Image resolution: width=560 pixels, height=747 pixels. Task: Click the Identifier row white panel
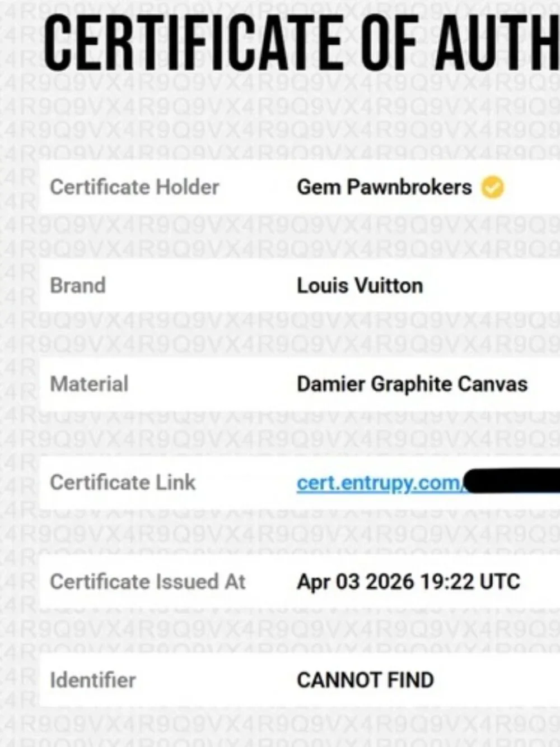300,680
